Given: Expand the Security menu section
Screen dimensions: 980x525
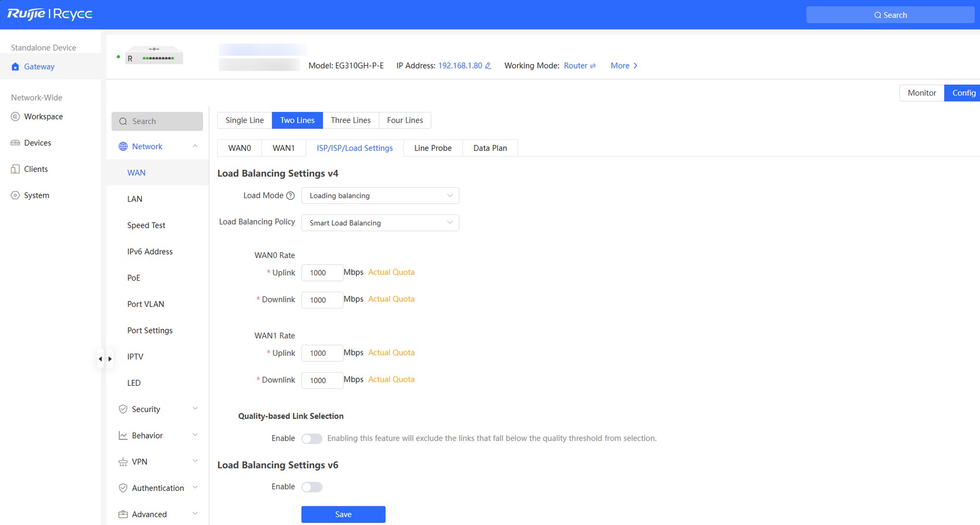Looking at the screenshot, I should (x=195, y=409).
